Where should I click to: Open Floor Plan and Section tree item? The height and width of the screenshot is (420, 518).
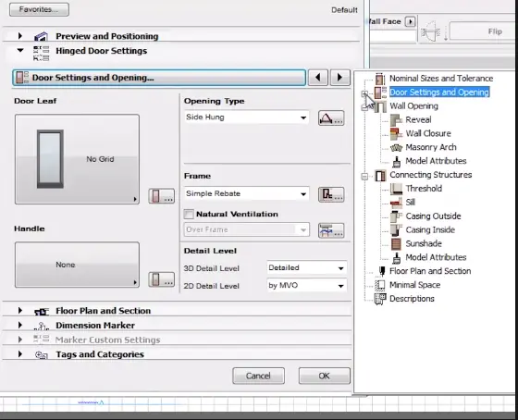[430, 271]
